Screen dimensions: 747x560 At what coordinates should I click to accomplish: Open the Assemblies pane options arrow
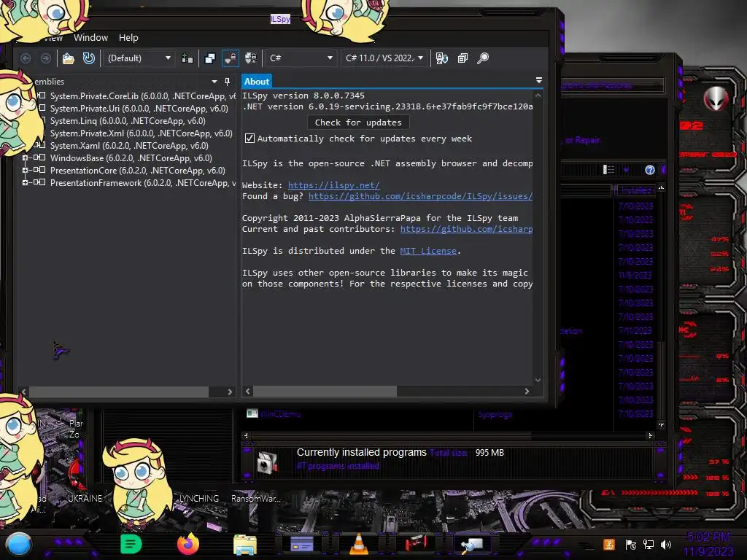214,82
